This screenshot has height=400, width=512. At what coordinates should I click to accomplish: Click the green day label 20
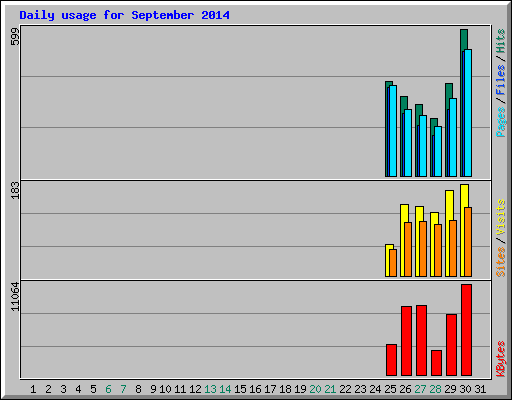pos(315,389)
